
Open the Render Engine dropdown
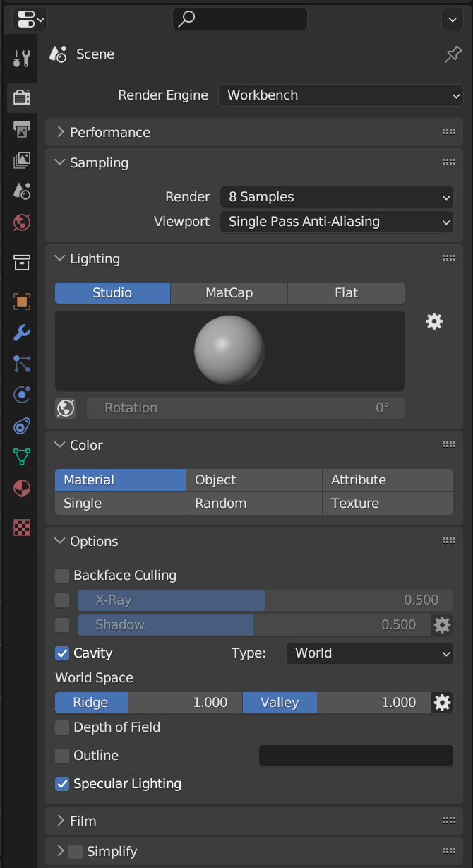pyautogui.click(x=340, y=95)
